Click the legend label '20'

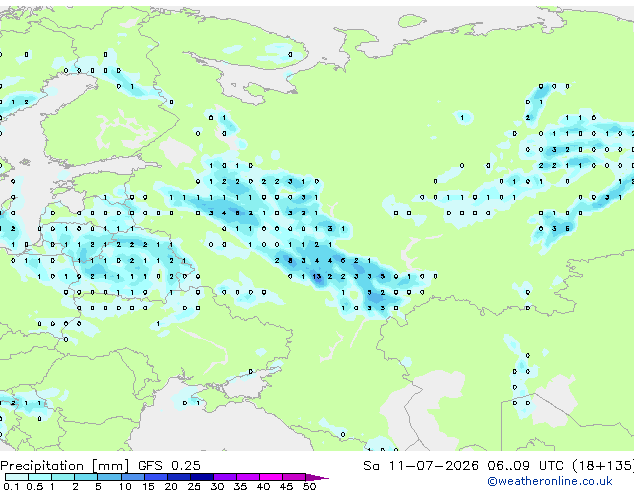[x=171, y=486]
